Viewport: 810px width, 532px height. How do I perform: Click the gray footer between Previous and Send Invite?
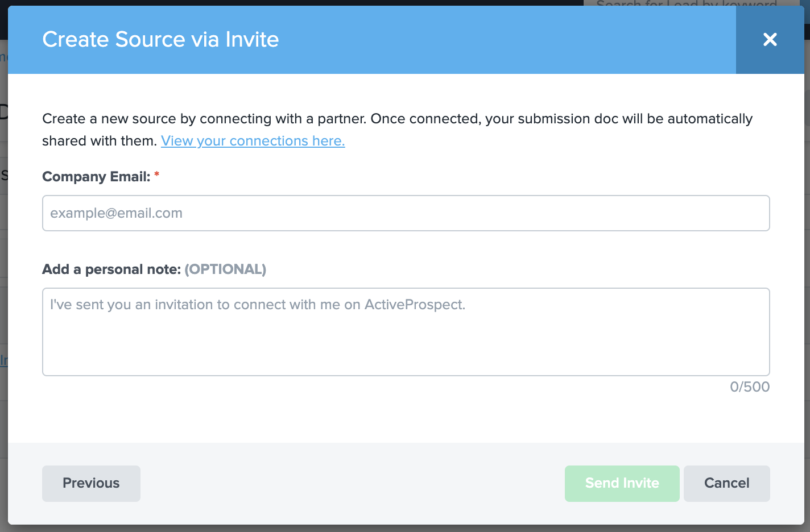[353, 483]
